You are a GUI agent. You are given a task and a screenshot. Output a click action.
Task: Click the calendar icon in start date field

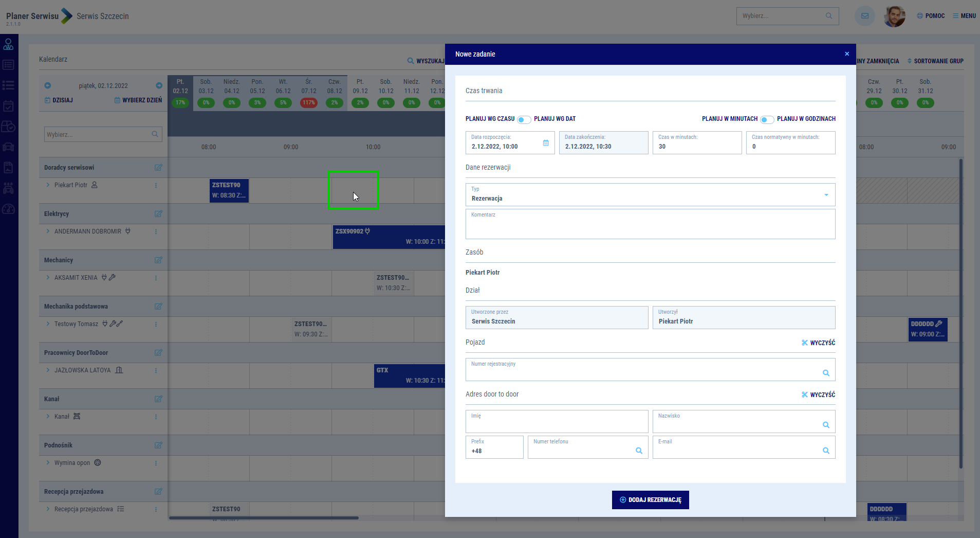pos(546,143)
